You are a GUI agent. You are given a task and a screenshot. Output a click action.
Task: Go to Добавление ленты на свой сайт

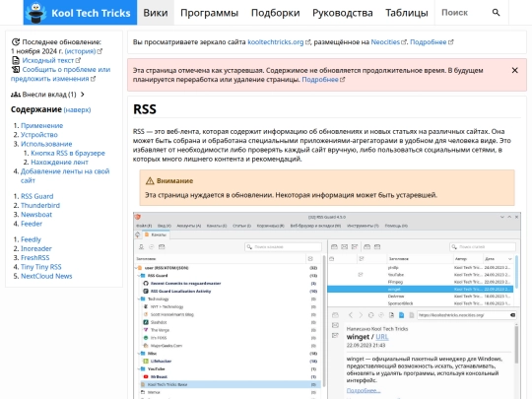pos(65,175)
